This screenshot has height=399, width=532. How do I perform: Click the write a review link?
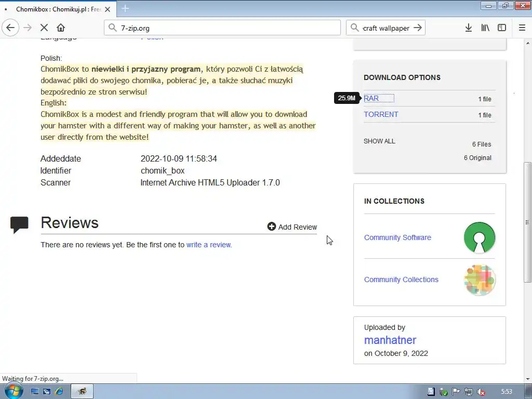(x=209, y=245)
